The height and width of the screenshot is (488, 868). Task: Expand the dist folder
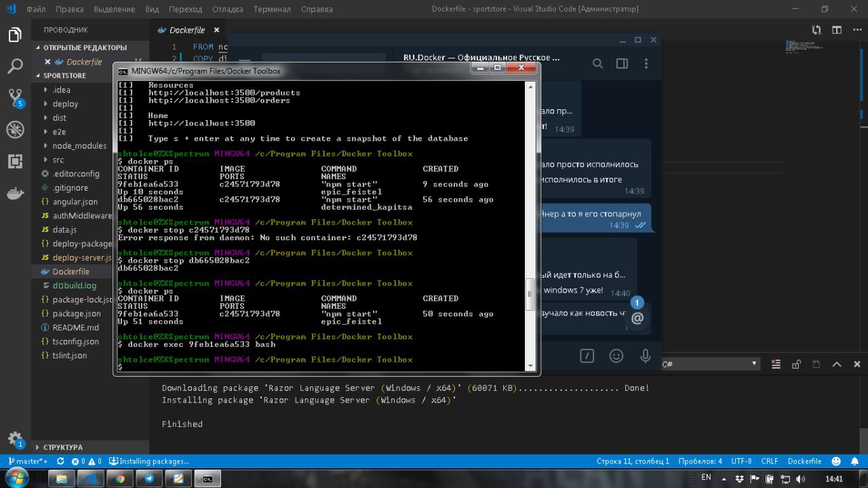pos(60,117)
